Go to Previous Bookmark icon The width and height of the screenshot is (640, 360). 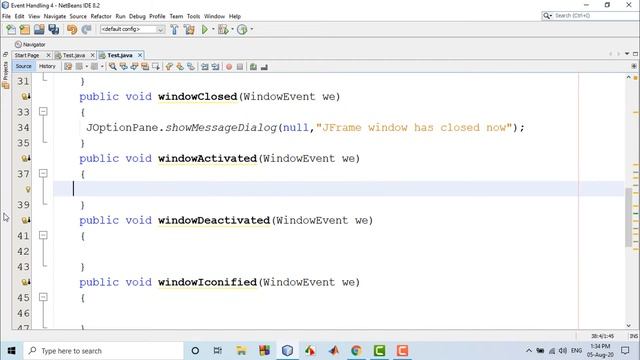(x=169, y=67)
